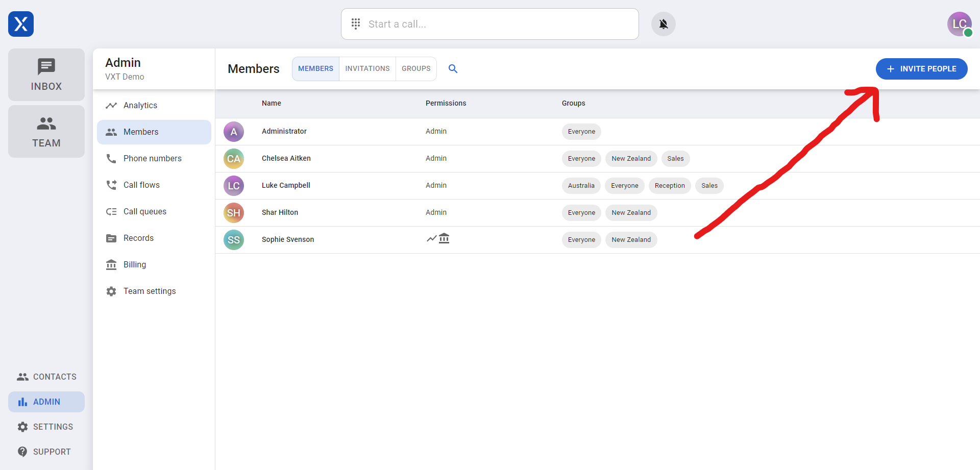980x470 pixels.
Task: Open the CONTACTS section
Action: click(x=46, y=377)
